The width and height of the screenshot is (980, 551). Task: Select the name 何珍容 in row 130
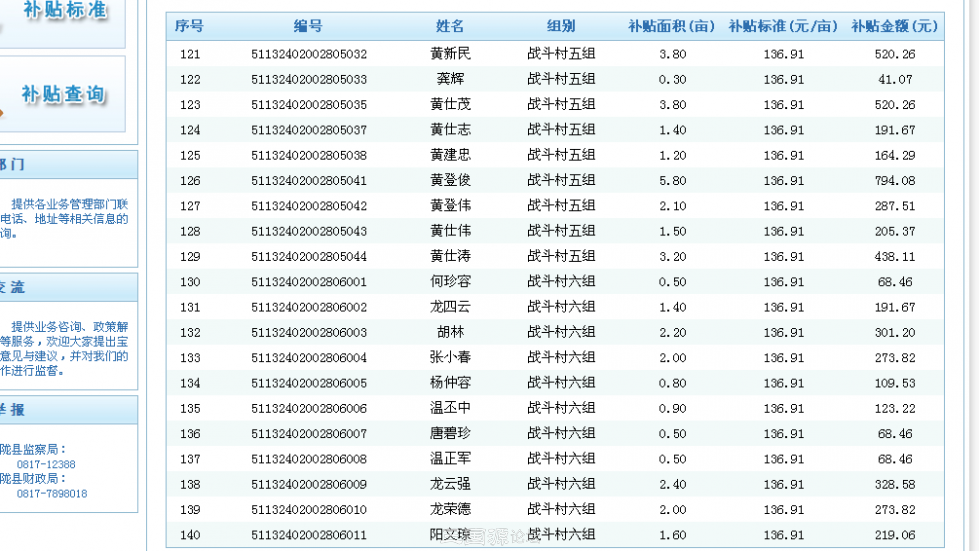tap(450, 282)
